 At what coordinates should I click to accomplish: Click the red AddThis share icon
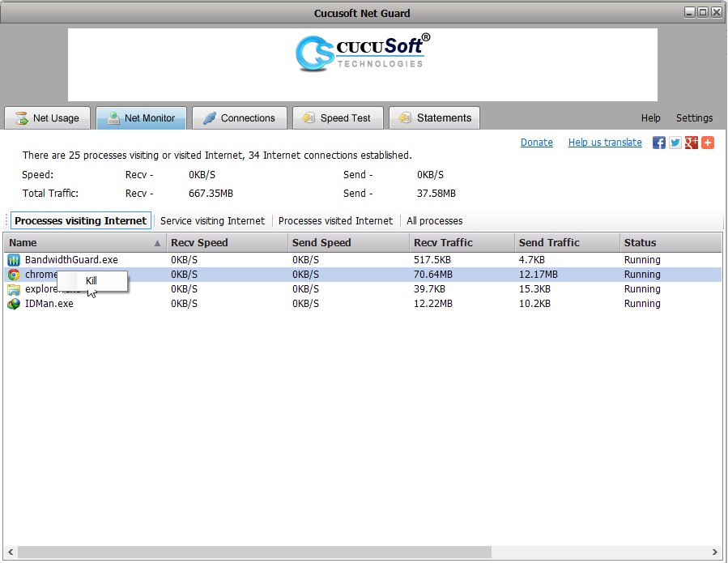[706, 142]
